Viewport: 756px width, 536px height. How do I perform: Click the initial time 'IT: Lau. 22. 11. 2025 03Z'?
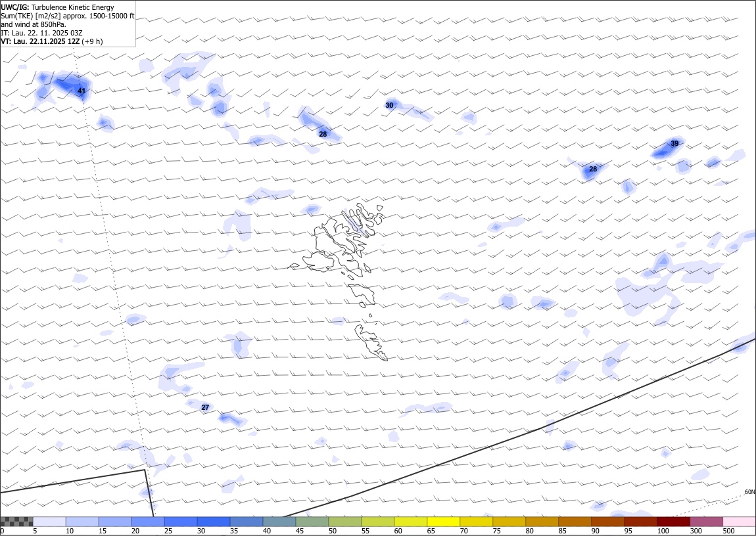pyautogui.click(x=42, y=33)
